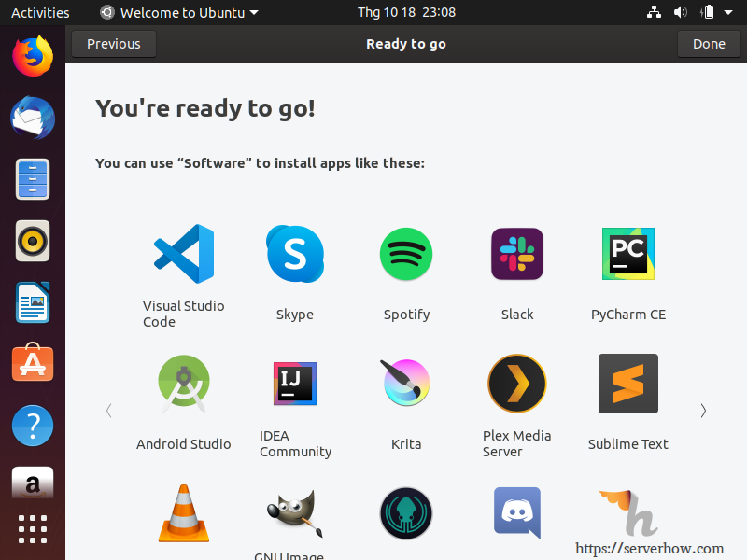Click the Spotify label text
This screenshot has width=747, height=560.
pyautogui.click(x=406, y=315)
